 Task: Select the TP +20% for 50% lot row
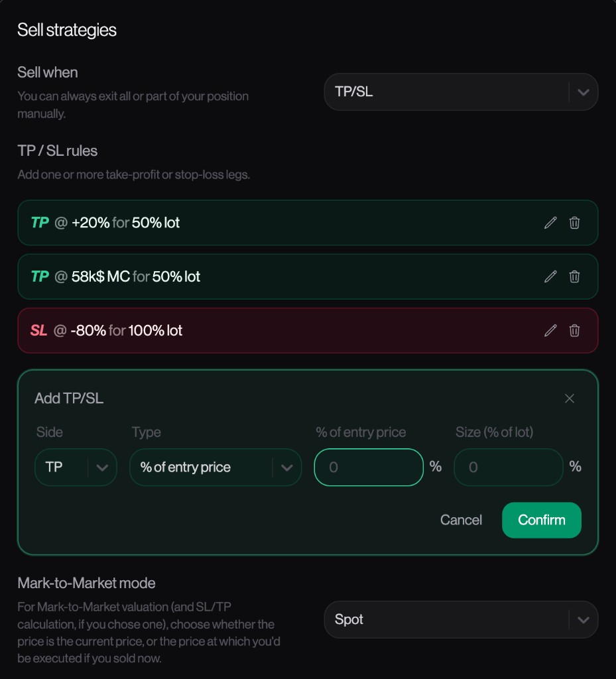point(308,223)
